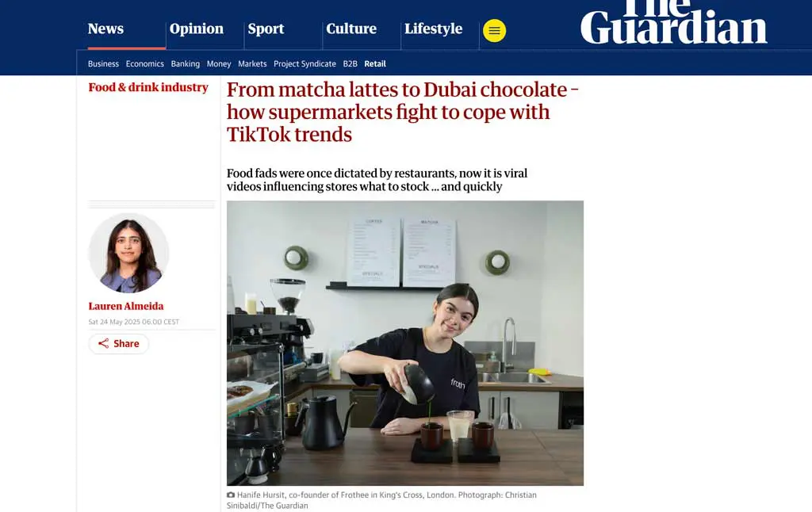
Task: Open the B2B subsection
Action: tap(350, 63)
